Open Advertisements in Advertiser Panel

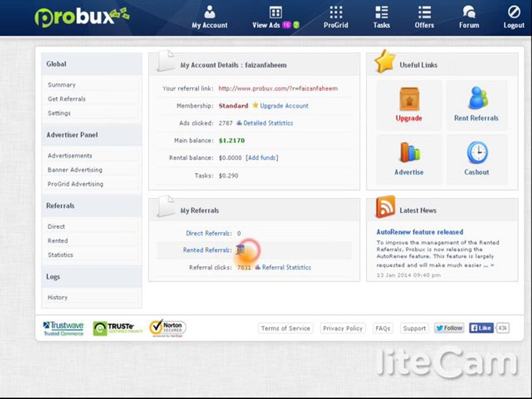click(70, 156)
